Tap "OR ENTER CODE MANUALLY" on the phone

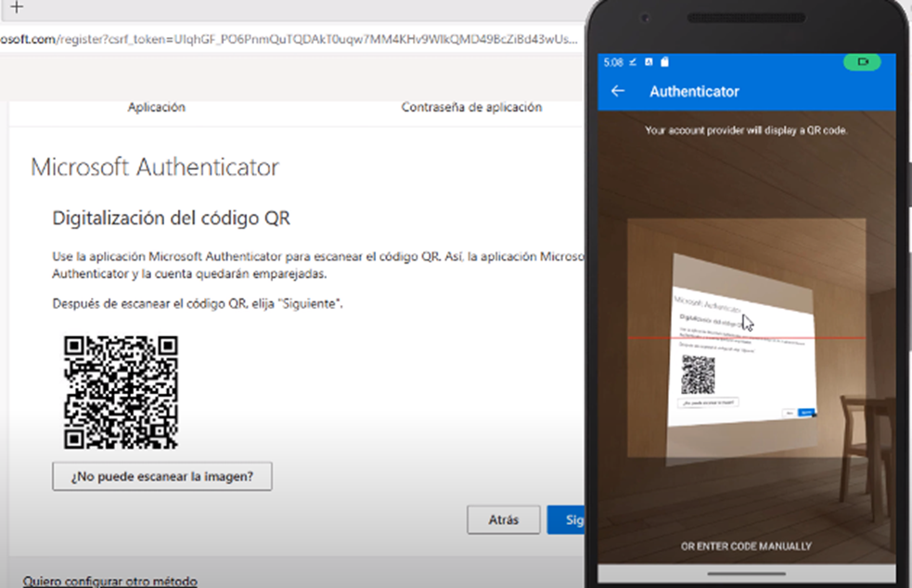746,546
